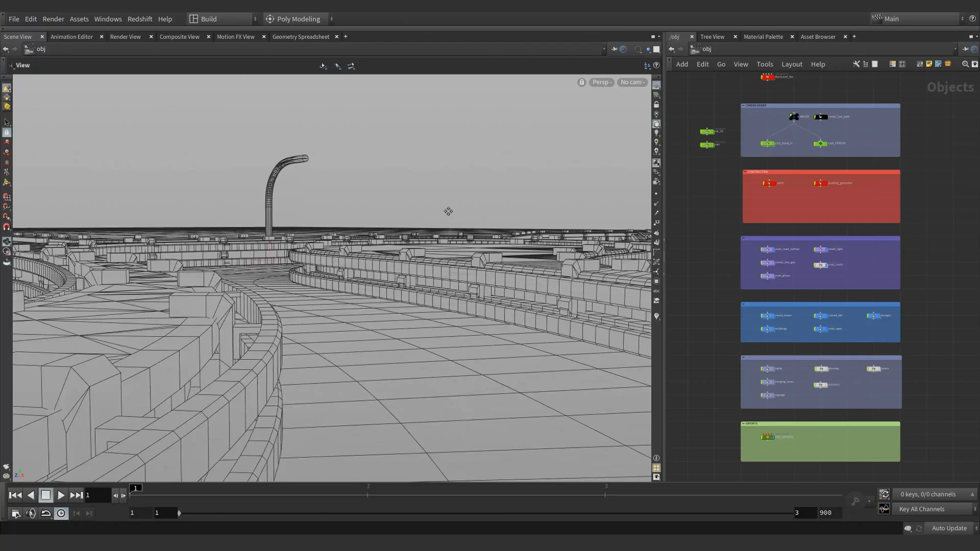This screenshot has height=551, width=980.
Task: Select the cam_PERSON camera node
Action: click(x=820, y=143)
